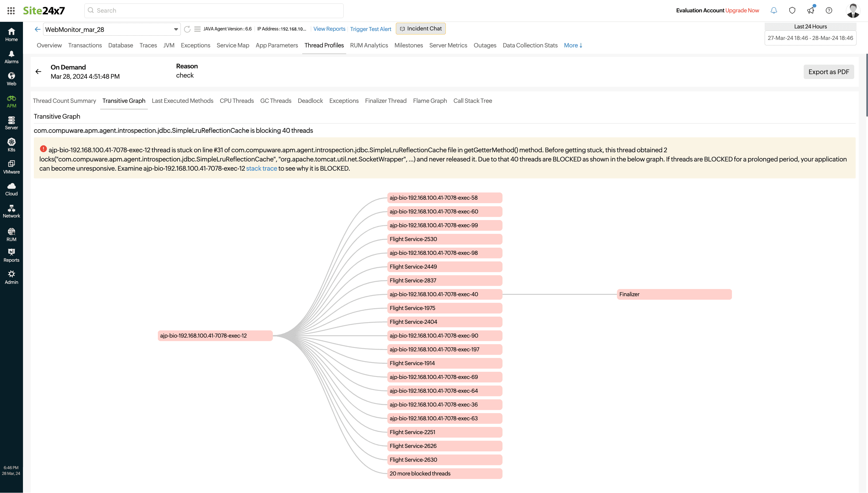Open the help question mark icon
This screenshot has width=868, height=493.
829,11
